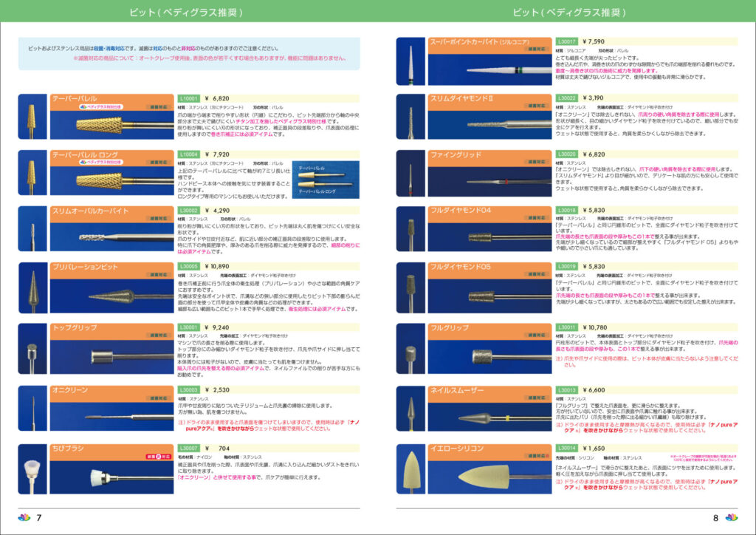Click the ¥9,240 price of トップグリップ
This screenshot has width=756, height=535.
[x=218, y=327]
